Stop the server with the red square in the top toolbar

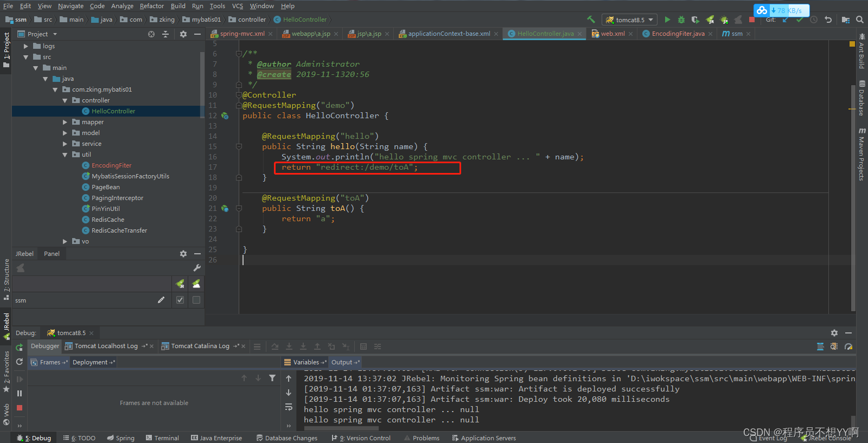tap(752, 20)
